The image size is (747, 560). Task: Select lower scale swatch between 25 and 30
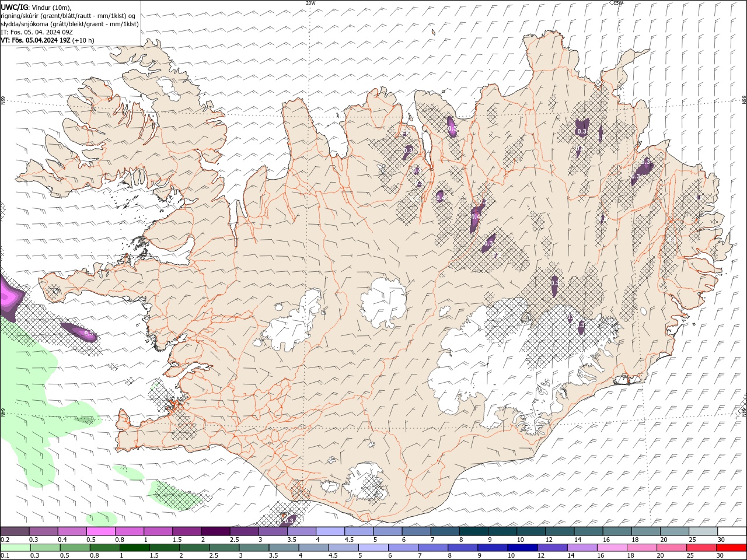point(701,548)
